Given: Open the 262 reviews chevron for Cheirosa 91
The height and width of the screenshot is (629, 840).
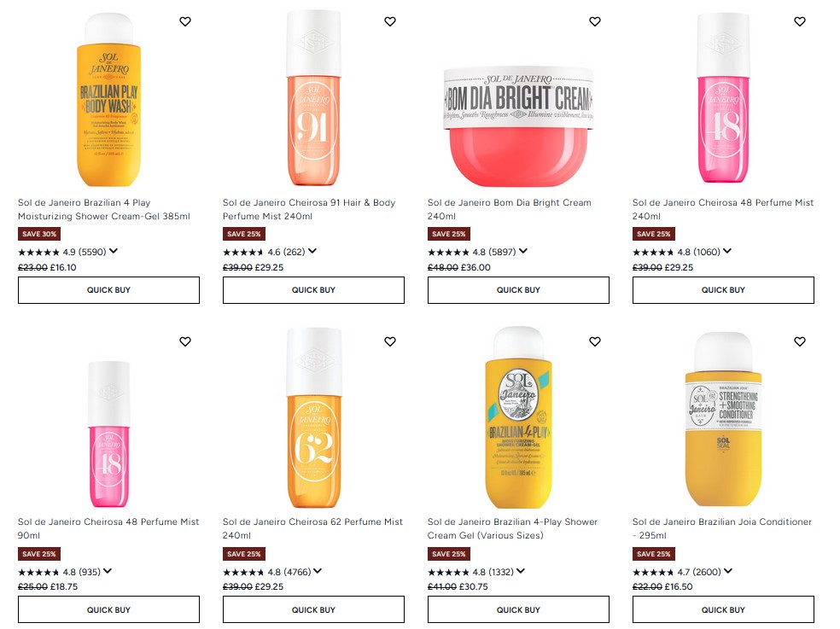Looking at the screenshot, I should pyautogui.click(x=314, y=251).
